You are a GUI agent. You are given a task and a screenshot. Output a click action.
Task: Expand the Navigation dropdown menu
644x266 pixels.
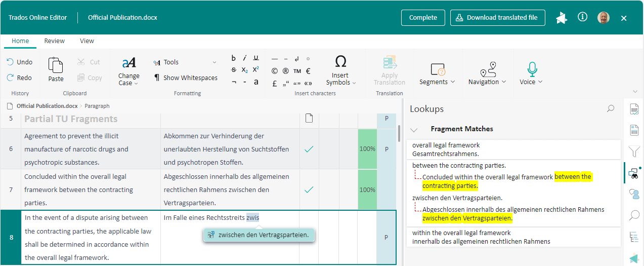point(487,82)
